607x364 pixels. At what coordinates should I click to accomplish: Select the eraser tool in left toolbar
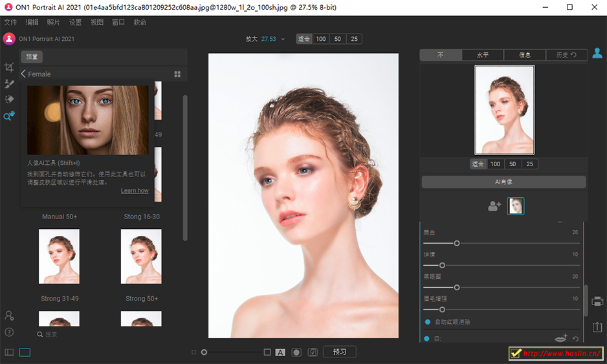point(9,100)
